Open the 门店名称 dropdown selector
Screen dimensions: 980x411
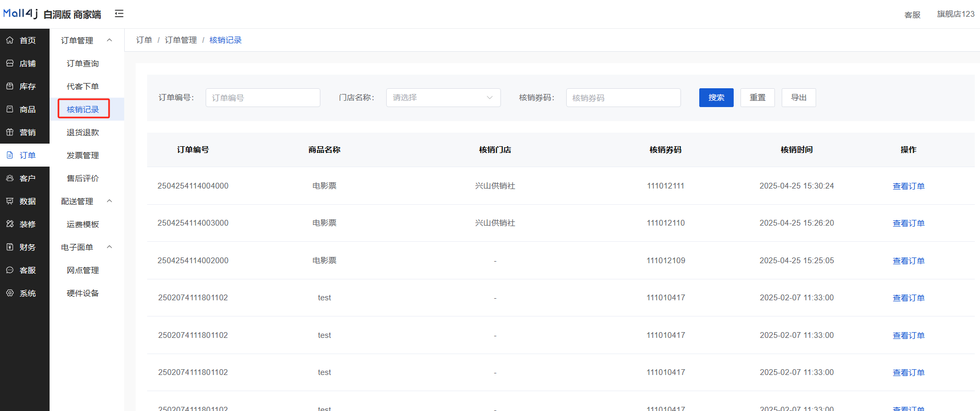(443, 98)
